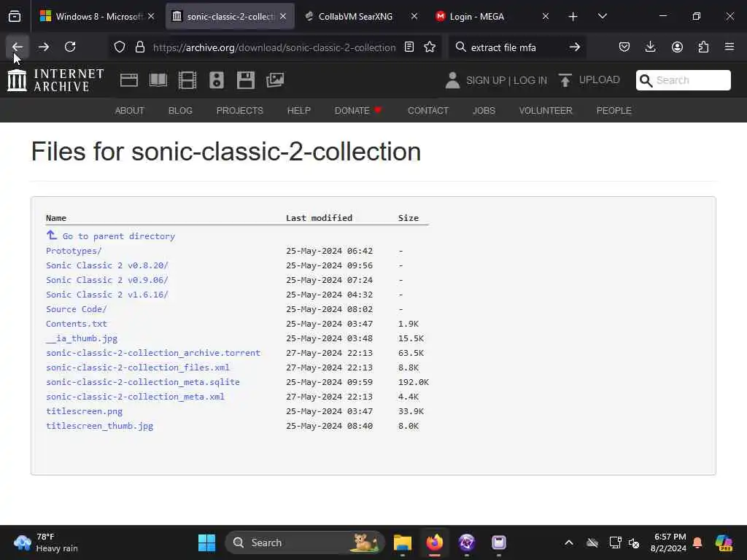Go back to the previous page

[x=18, y=47]
